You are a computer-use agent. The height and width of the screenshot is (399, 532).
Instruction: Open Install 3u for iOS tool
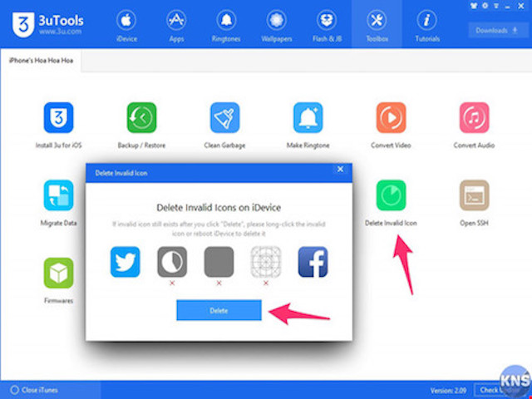coord(59,117)
